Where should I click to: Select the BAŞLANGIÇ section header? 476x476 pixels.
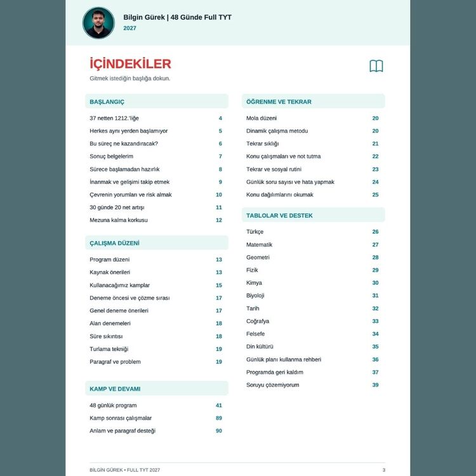click(x=157, y=102)
